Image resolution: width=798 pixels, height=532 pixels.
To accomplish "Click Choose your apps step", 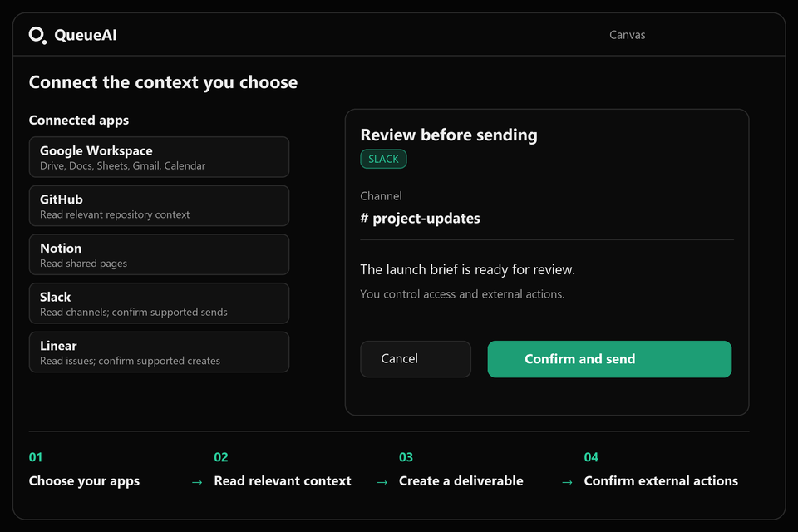I will tap(84, 481).
